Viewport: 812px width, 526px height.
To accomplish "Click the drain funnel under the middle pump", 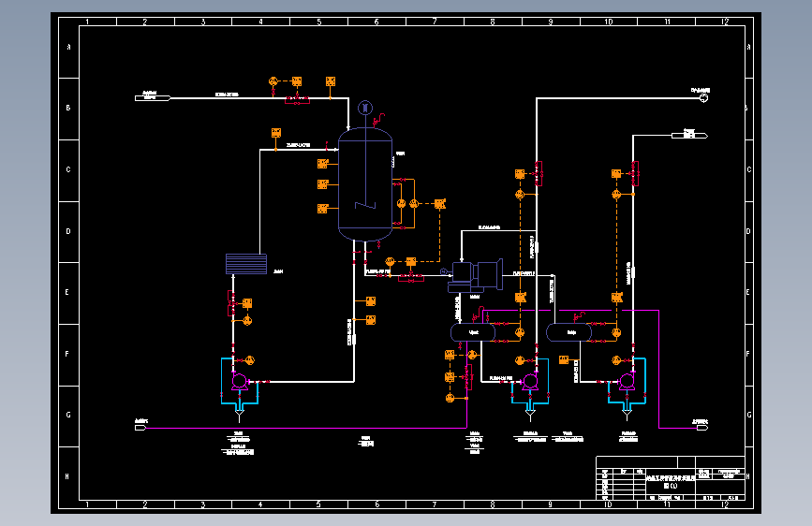I will click(x=530, y=415).
